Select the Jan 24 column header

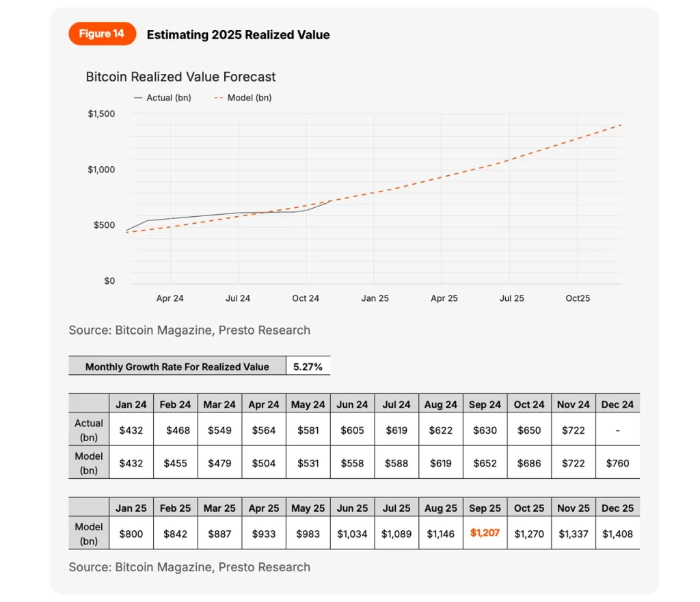click(131, 404)
